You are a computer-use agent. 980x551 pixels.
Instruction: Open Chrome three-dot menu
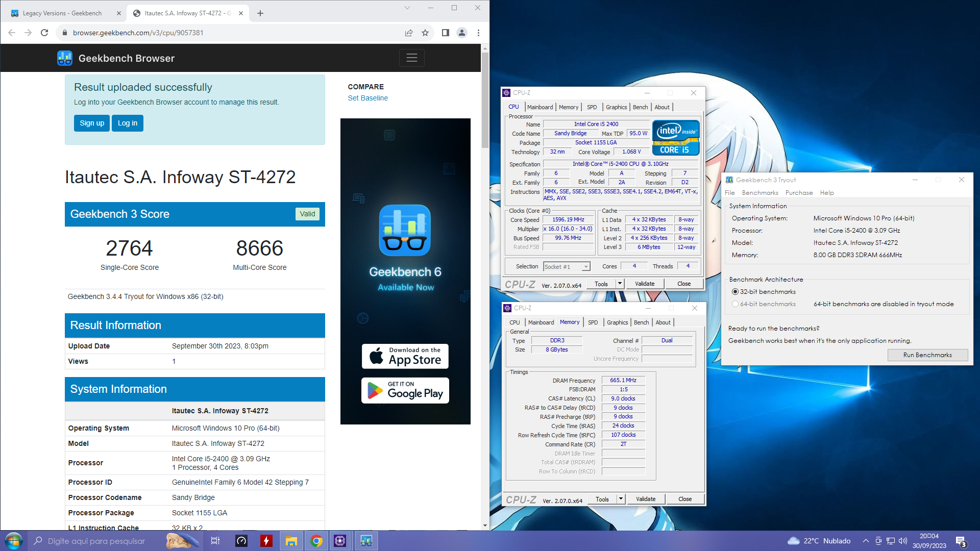click(x=478, y=33)
